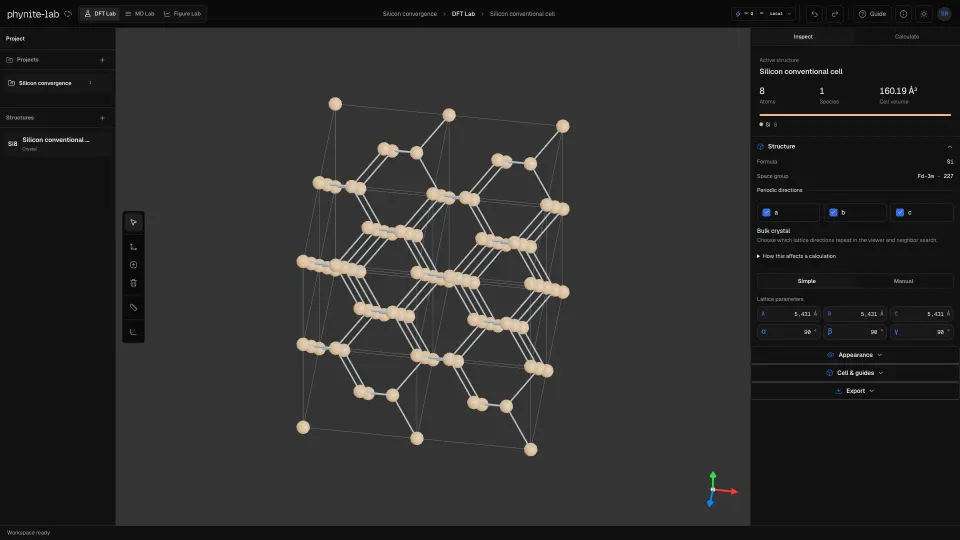
Task: Add a new project with plus icon
Action: pyautogui.click(x=102, y=60)
